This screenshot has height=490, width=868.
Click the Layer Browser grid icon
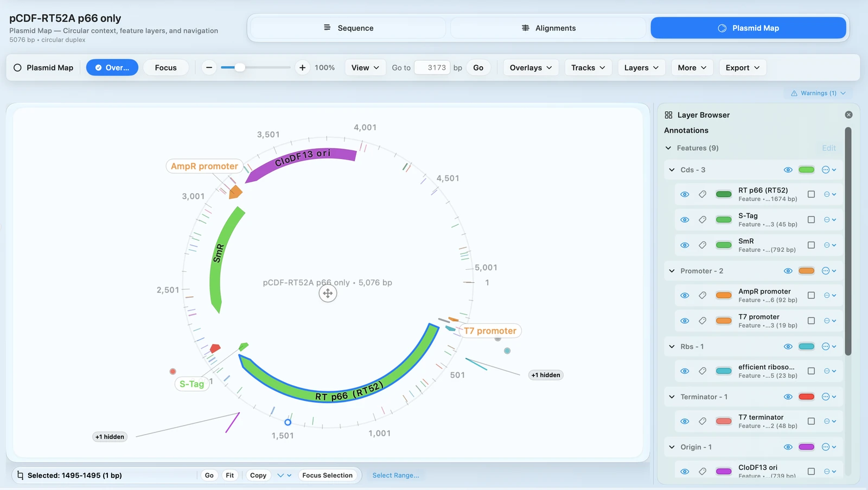668,115
